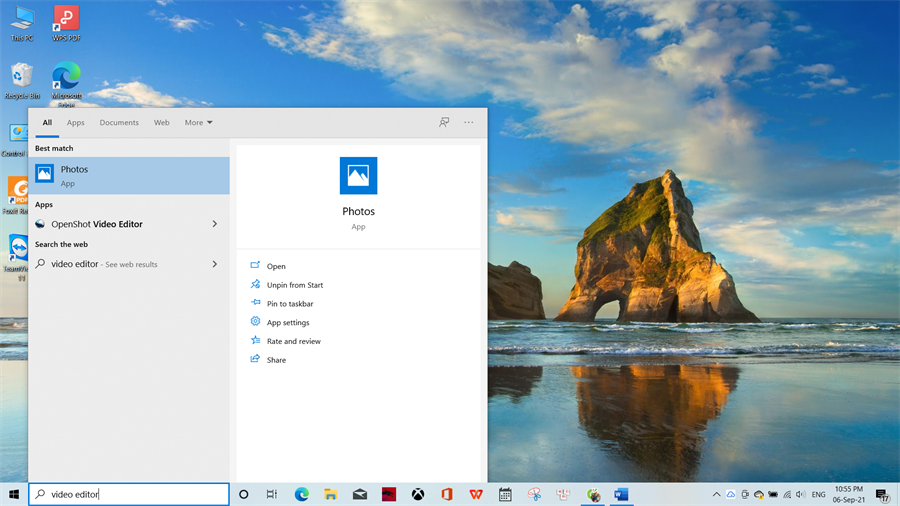Switch to the Documents search tab
This screenshot has width=900, height=506.
[x=119, y=123]
